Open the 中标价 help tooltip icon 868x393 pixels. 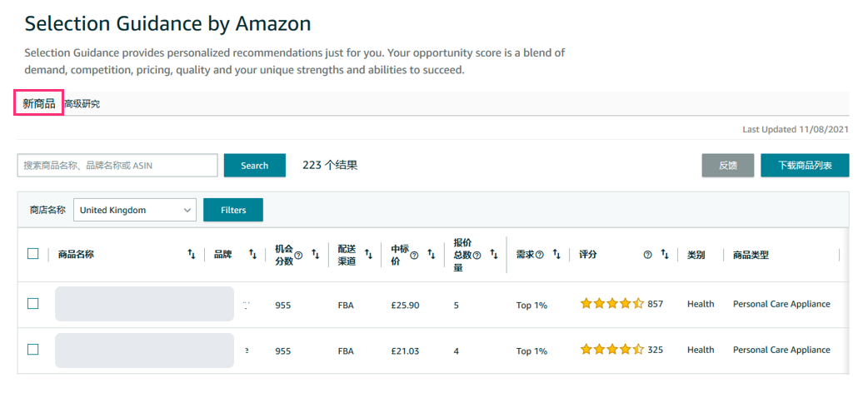pos(414,255)
